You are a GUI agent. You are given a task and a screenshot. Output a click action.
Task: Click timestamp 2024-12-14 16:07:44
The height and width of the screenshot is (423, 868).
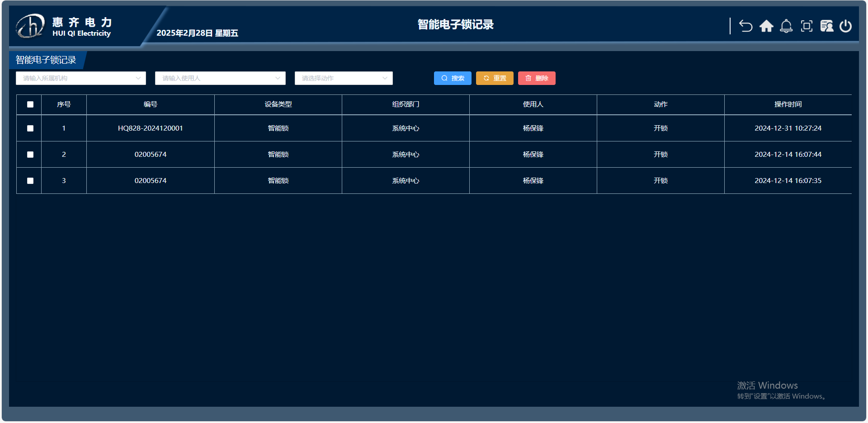pos(788,155)
